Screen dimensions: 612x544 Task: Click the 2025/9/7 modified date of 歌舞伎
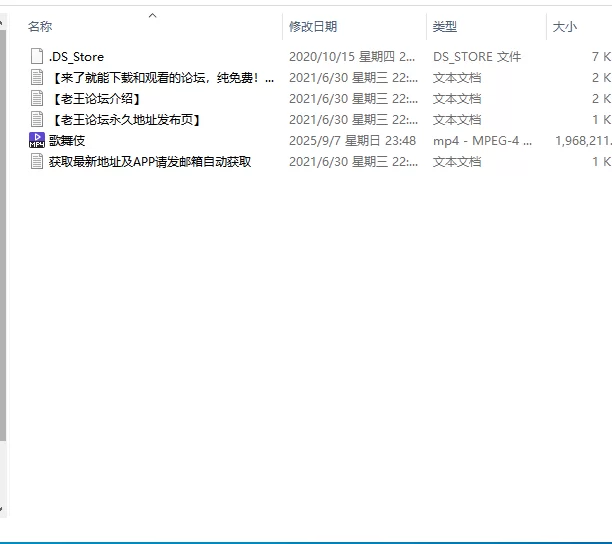[x=352, y=141]
